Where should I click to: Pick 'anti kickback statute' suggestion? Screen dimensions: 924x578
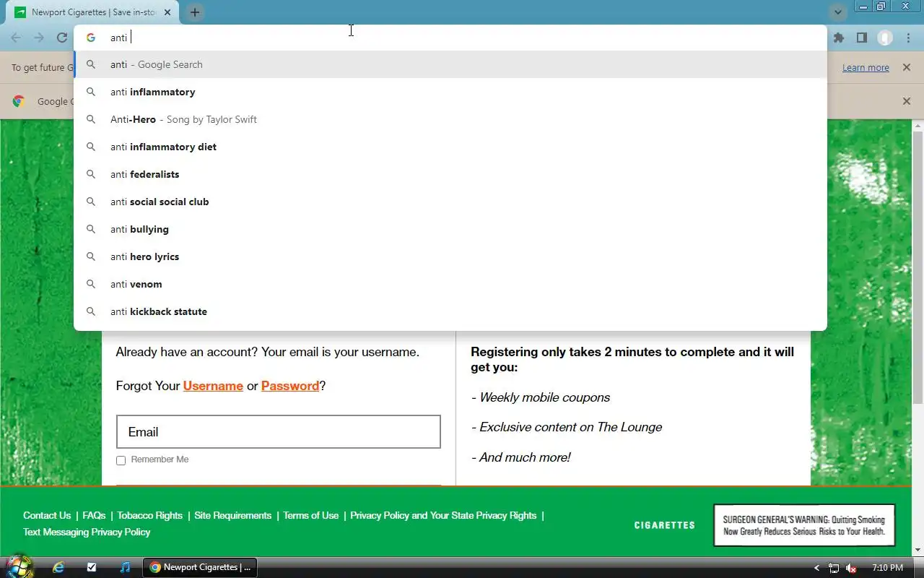(x=450, y=311)
